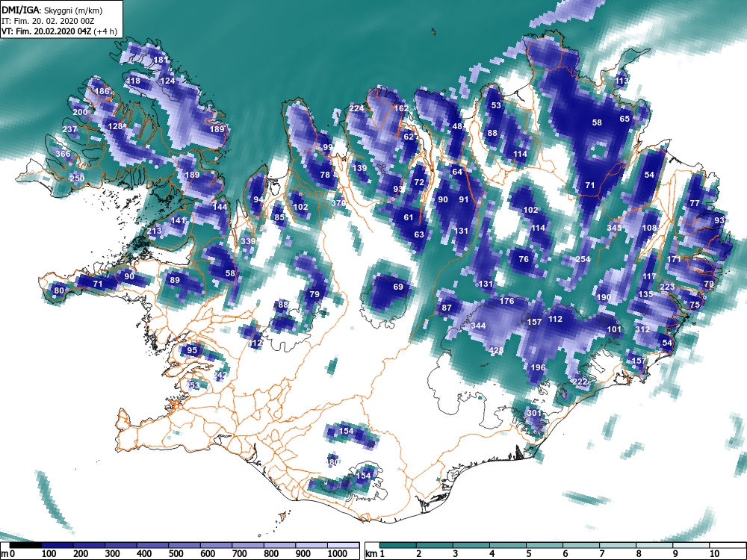
Task: Click the km 10 label on the right legend
Action: (x=713, y=553)
